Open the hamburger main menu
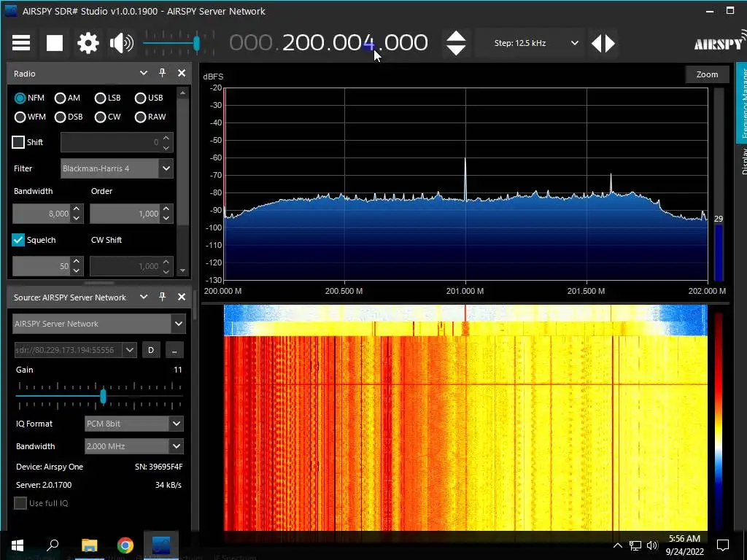This screenshot has width=747, height=560. pyautogui.click(x=21, y=43)
